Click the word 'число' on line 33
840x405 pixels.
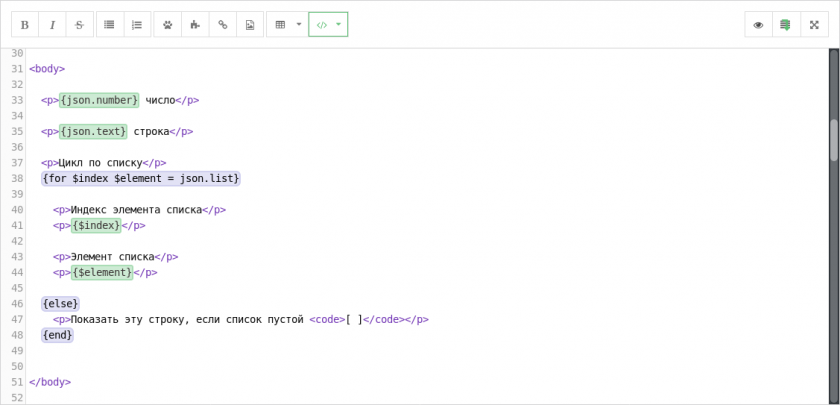tap(160, 100)
